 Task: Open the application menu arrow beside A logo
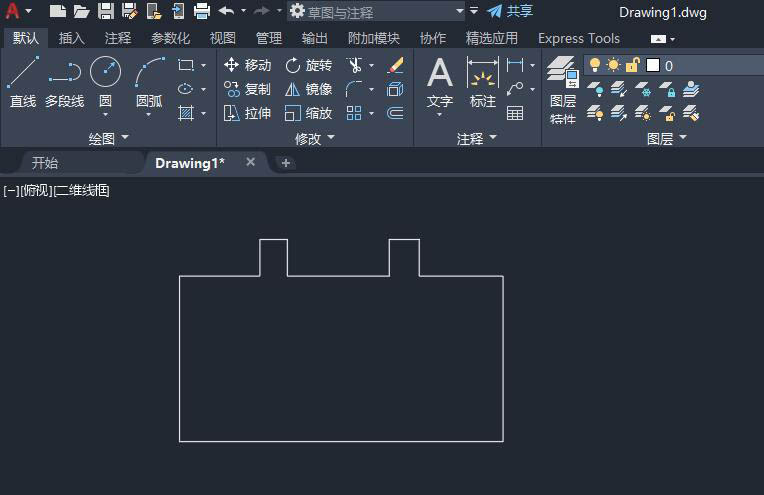(28, 11)
